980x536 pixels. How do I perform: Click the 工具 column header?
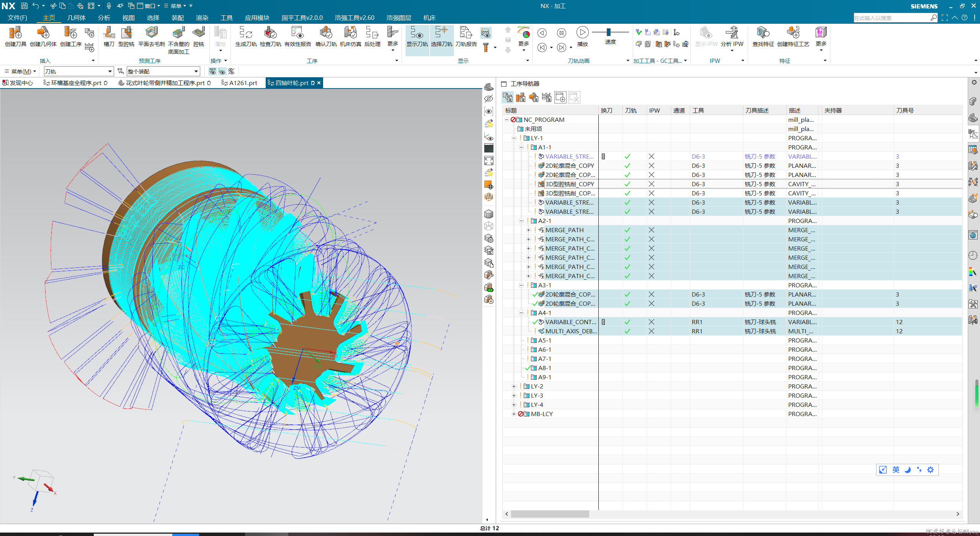tap(716, 110)
